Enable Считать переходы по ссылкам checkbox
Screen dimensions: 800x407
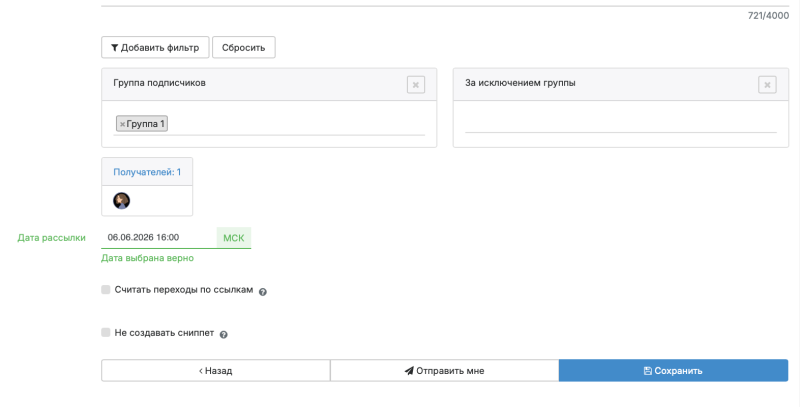coord(106,290)
